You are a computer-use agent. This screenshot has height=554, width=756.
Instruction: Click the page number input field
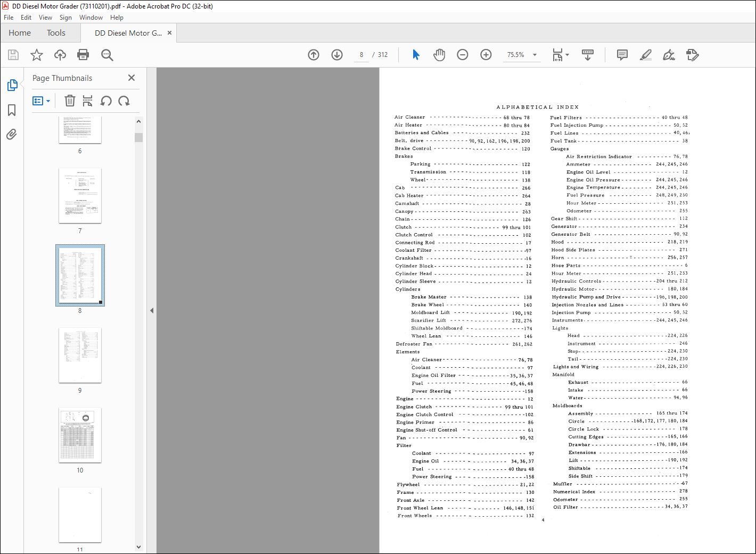coord(361,55)
